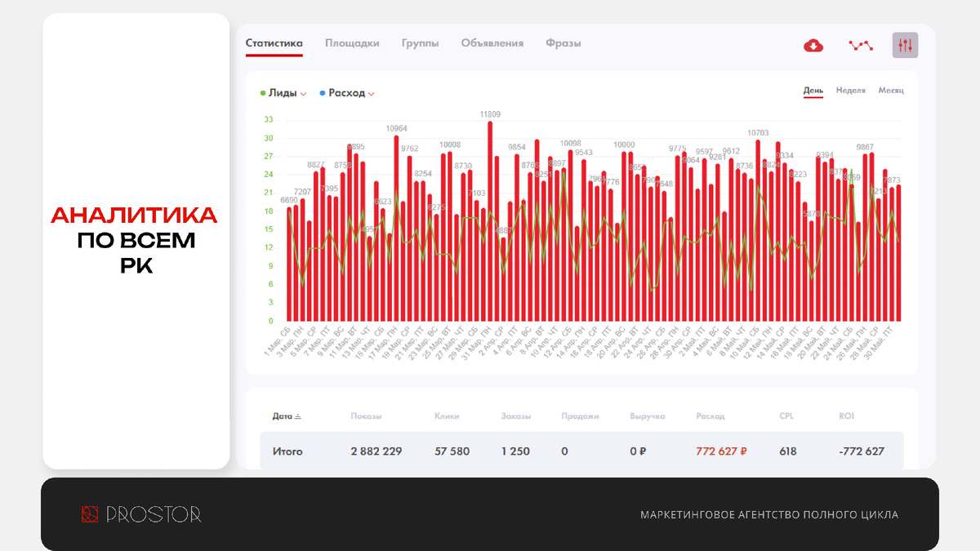Click the CPL value 618
The width and height of the screenshot is (980, 551).
point(788,451)
